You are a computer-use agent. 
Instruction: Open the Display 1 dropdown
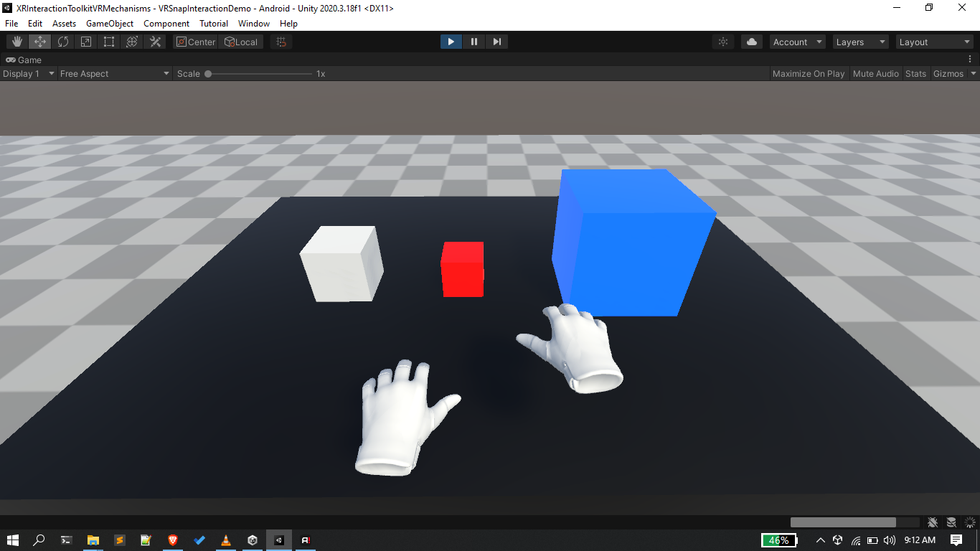click(29, 73)
